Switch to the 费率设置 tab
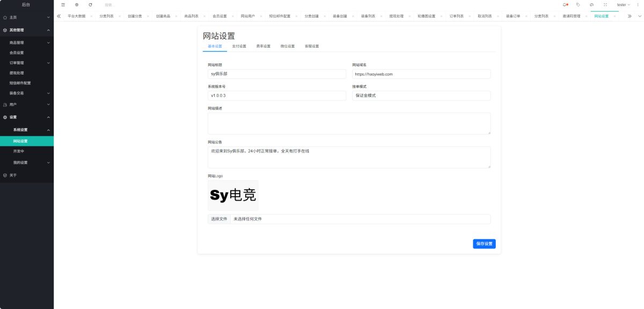Image resolution: width=644 pixels, height=309 pixels. (x=264, y=46)
